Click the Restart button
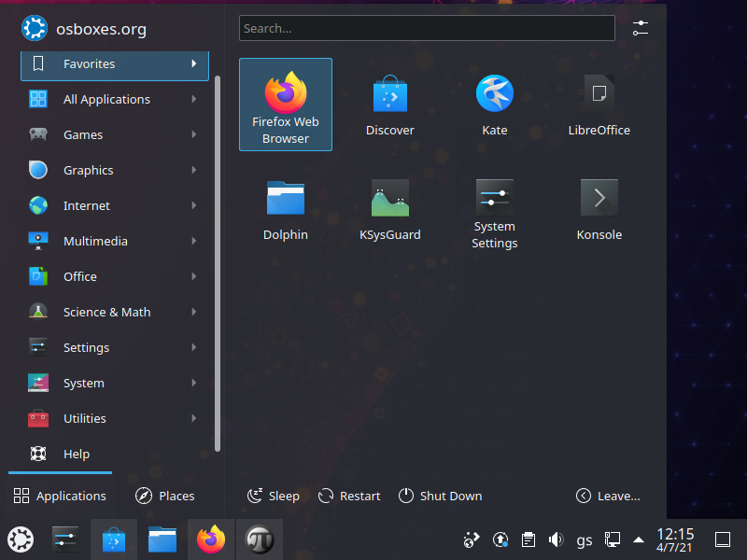Image resolution: width=747 pixels, height=560 pixels. (x=349, y=496)
